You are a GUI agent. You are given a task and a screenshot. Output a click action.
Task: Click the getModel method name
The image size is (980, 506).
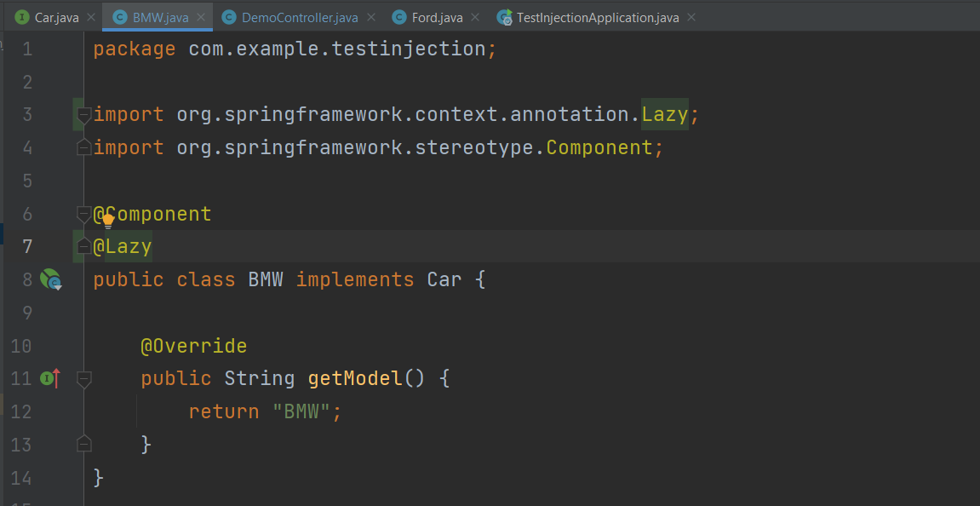pyautogui.click(x=356, y=378)
